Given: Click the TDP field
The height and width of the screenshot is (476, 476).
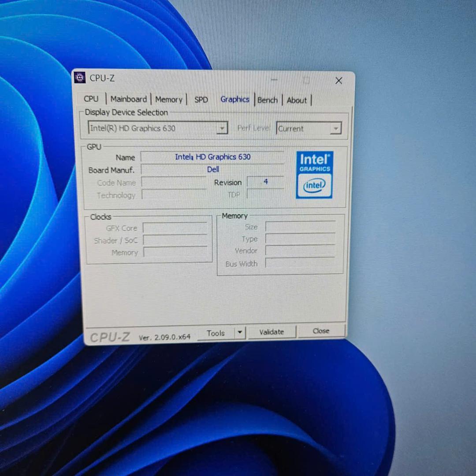Looking at the screenshot, I should (x=266, y=194).
